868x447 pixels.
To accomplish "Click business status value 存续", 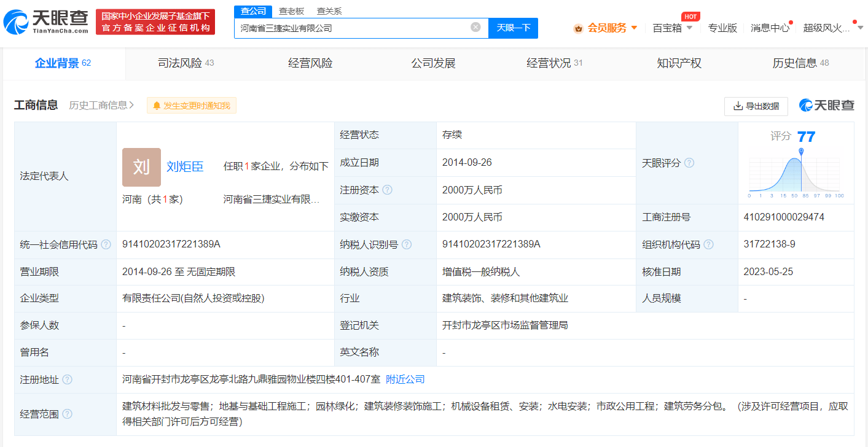I will click(452, 134).
